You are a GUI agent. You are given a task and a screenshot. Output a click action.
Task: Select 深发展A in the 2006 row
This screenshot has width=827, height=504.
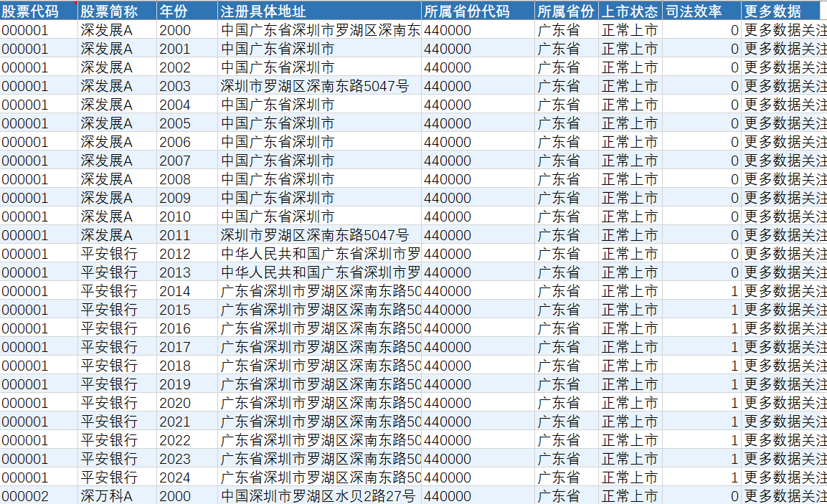tap(117, 143)
